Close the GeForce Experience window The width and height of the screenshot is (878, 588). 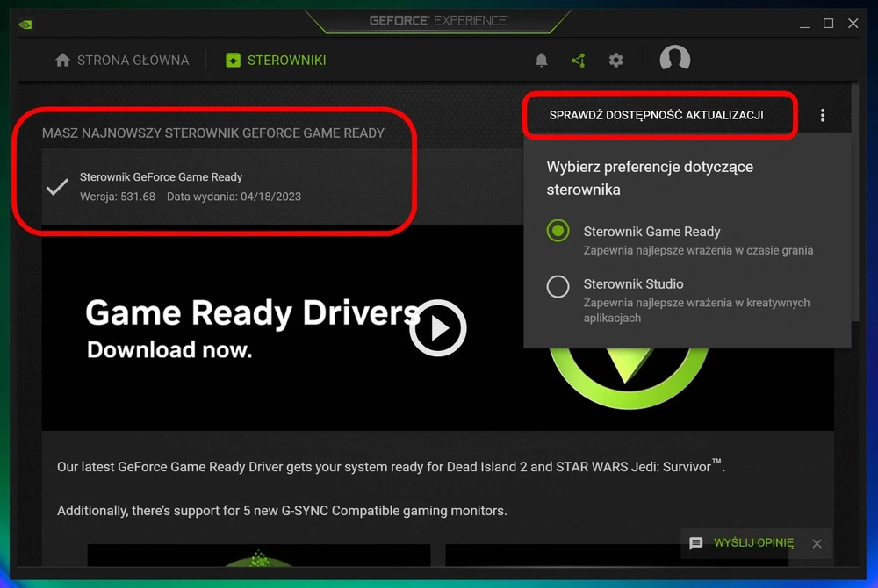[853, 24]
